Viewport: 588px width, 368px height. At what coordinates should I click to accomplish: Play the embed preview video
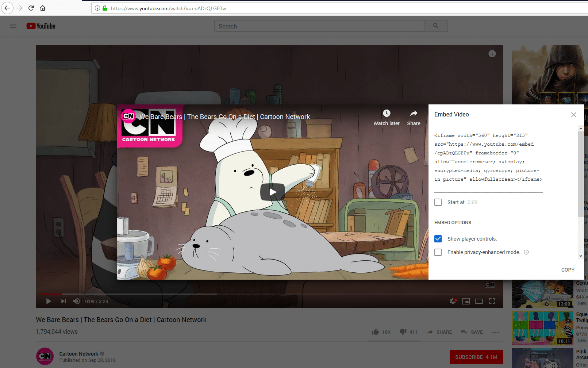(x=273, y=192)
